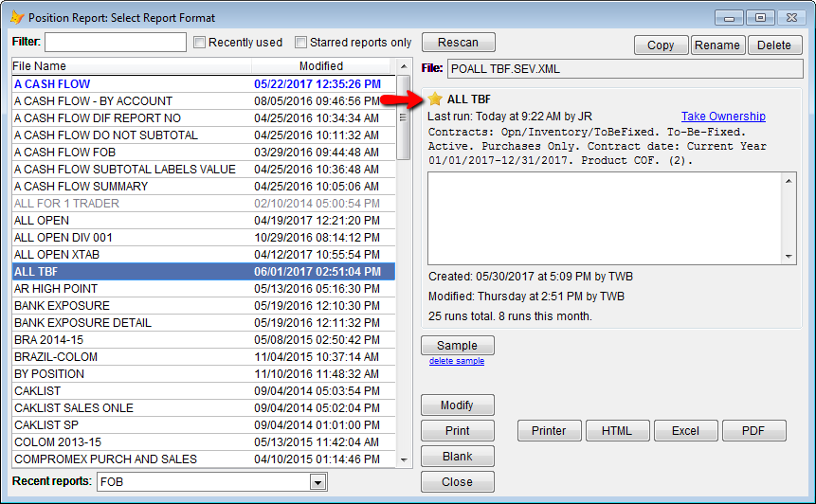Image resolution: width=816 pixels, height=504 pixels.
Task: Sort by the File Name column header
Action: pos(132,66)
